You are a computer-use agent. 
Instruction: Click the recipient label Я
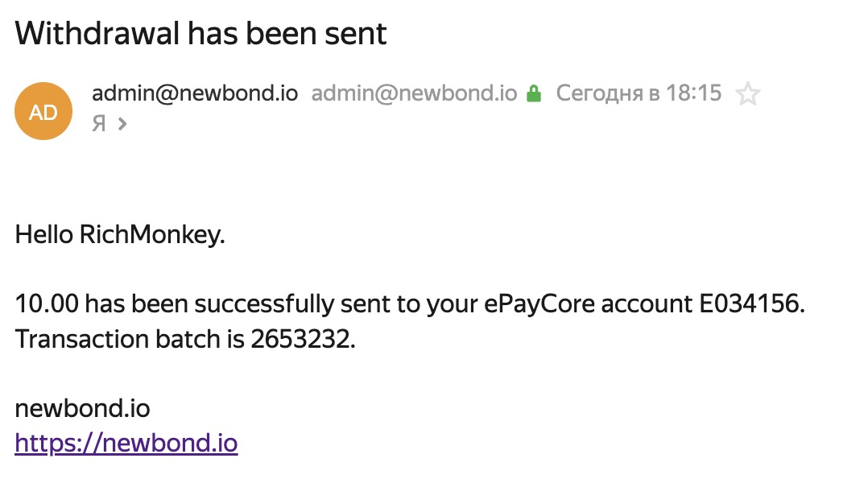pyautogui.click(x=98, y=123)
